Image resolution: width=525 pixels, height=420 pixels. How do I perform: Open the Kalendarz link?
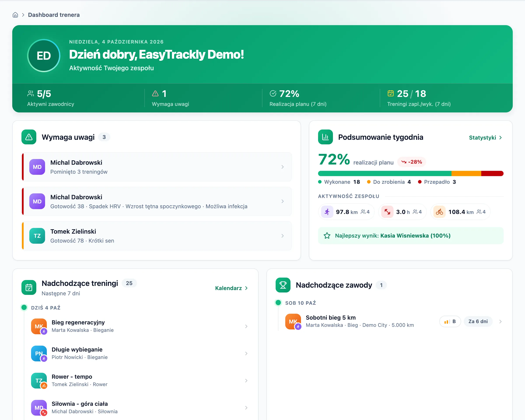pyautogui.click(x=232, y=288)
